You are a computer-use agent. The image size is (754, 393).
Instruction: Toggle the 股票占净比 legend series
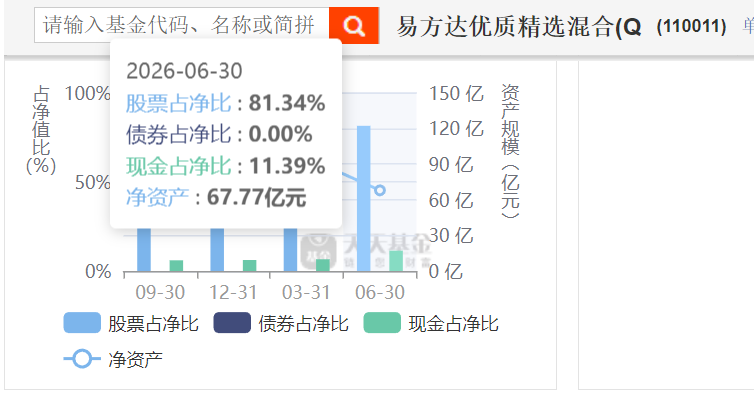coord(131,323)
